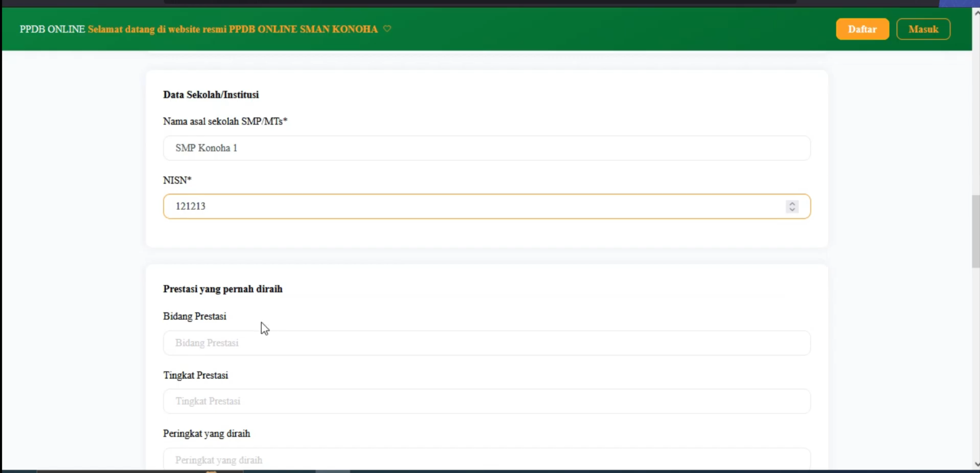Click the scrollbar up arrow at top
980x473 pixels.
click(976, 13)
